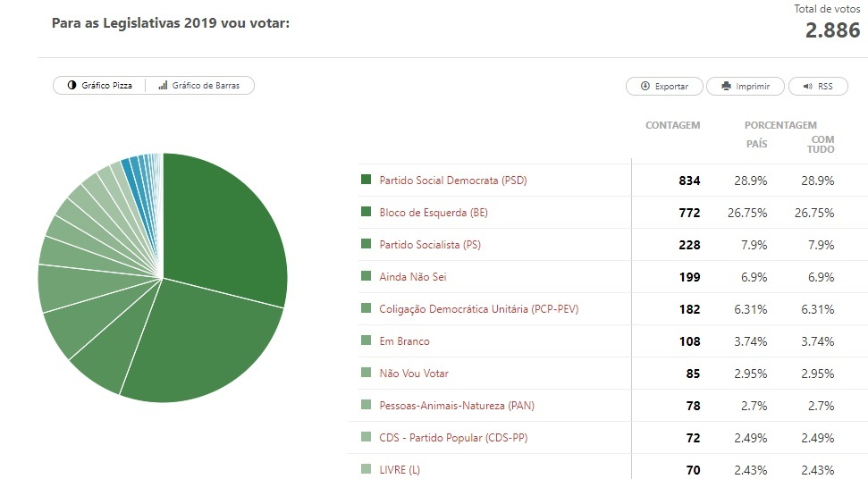Click the green swatch beside Em Branco
The width and height of the screenshot is (868, 479).
[x=366, y=340]
